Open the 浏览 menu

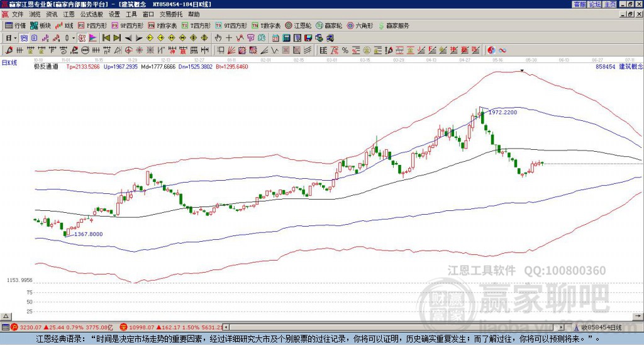tap(35, 14)
